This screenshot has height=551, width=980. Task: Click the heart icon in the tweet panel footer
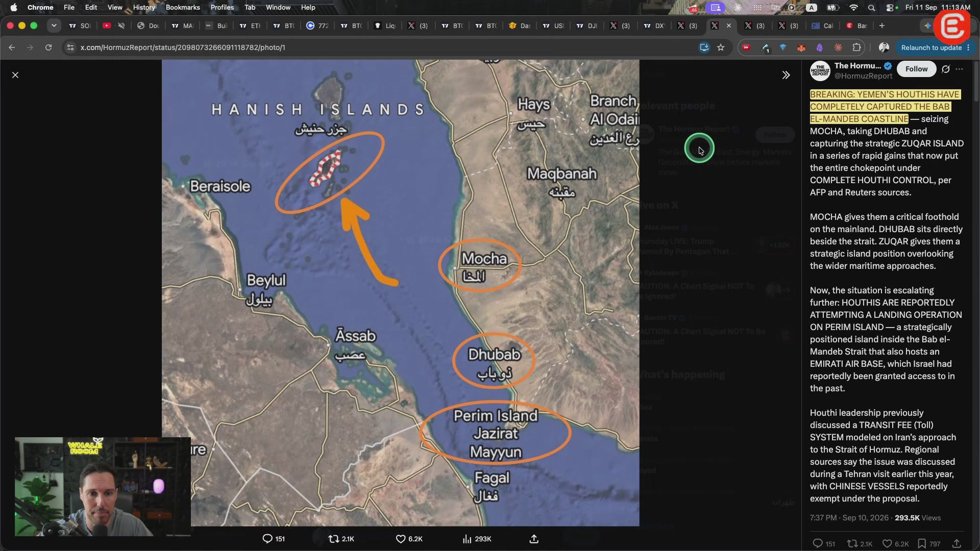point(887,543)
